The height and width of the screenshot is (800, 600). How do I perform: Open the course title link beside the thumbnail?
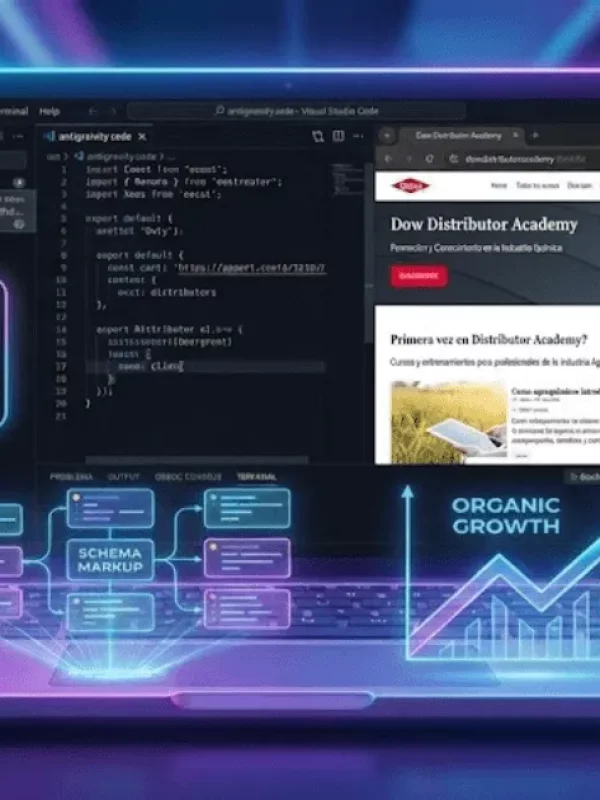click(x=556, y=391)
